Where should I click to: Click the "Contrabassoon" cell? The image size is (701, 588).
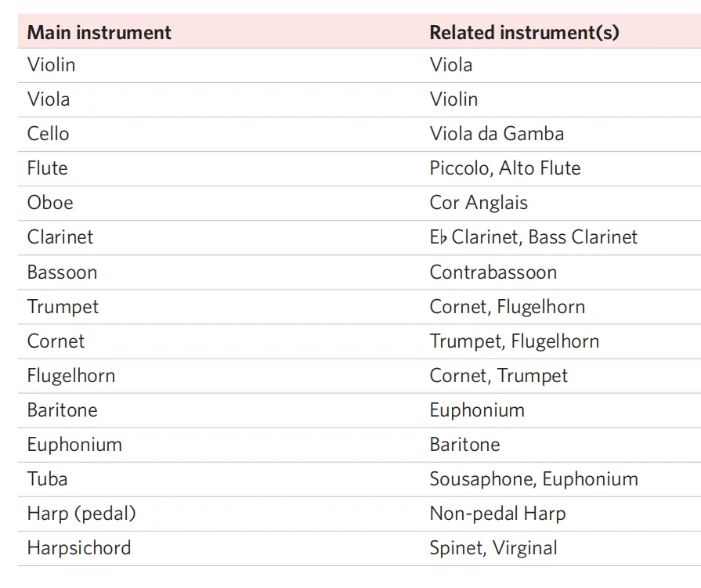pyautogui.click(x=493, y=272)
